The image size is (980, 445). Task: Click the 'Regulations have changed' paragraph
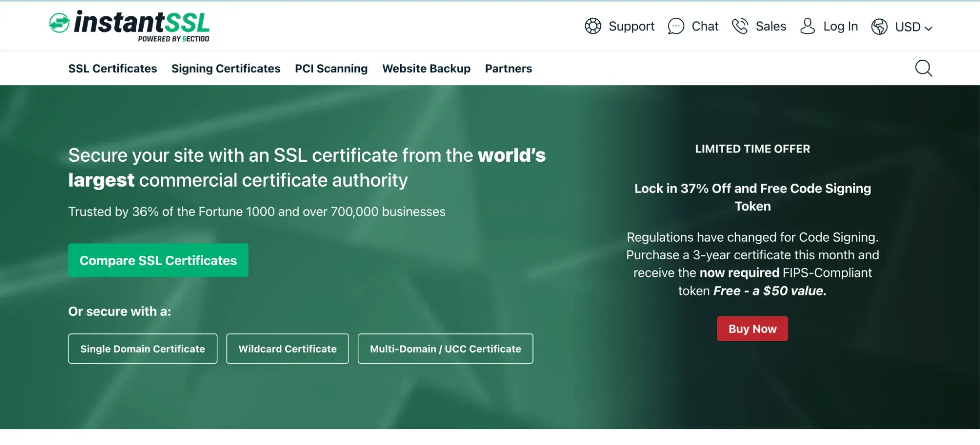point(753,264)
